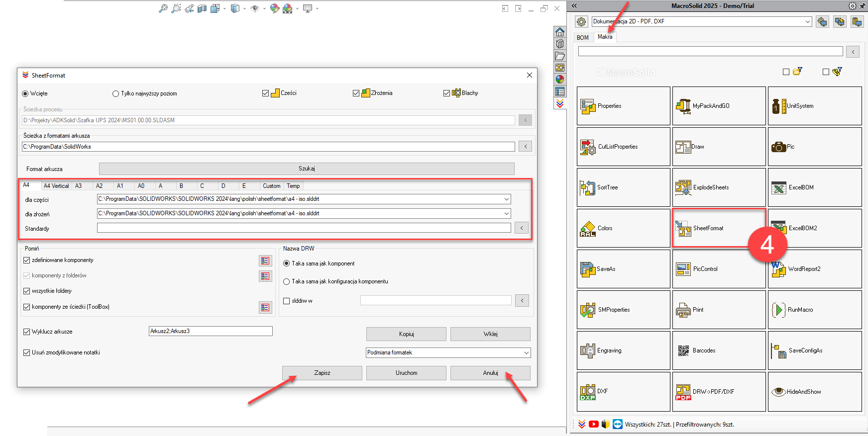Open the Draw macro
Image resolution: width=868 pixels, height=436 pixels.
click(719, 147)
